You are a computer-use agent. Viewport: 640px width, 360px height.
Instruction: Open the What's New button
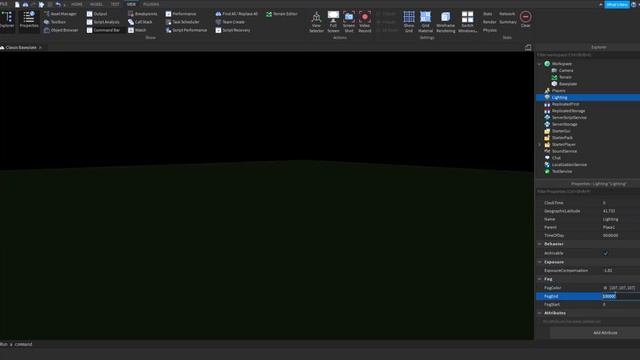point(617,4)
